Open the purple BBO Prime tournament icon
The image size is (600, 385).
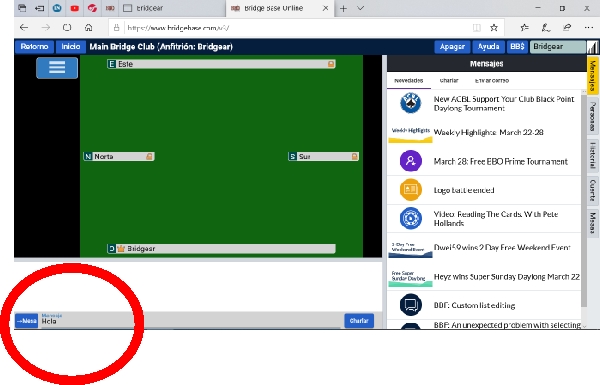[x=411, y=161]
